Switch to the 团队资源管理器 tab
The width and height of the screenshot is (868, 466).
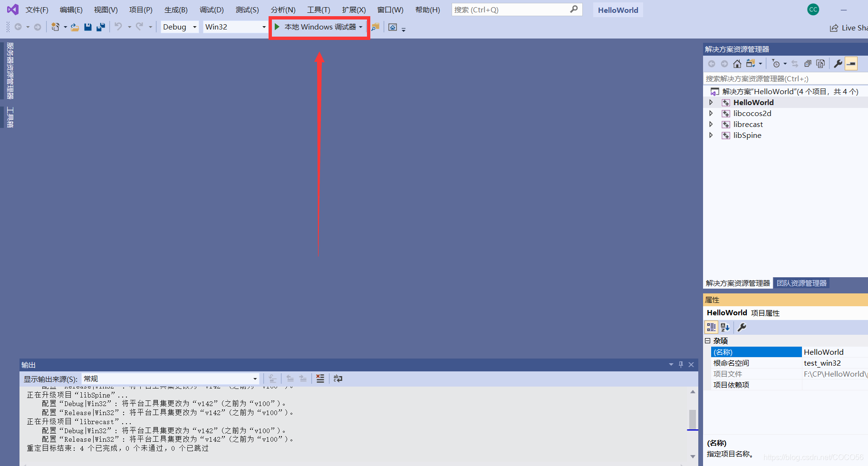click(801, 283)
